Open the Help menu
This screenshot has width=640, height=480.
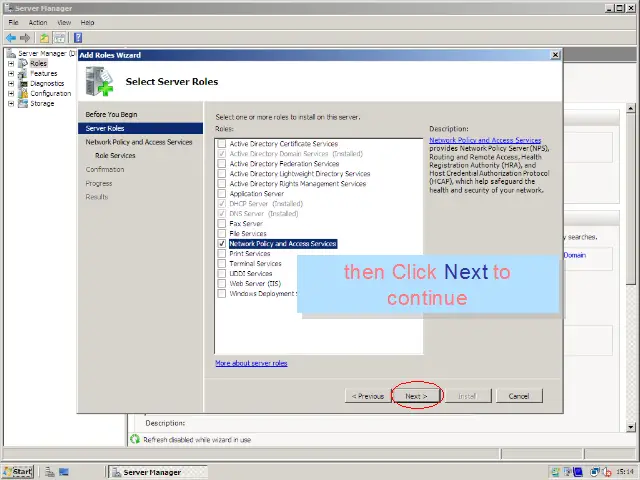coord(87,22)
